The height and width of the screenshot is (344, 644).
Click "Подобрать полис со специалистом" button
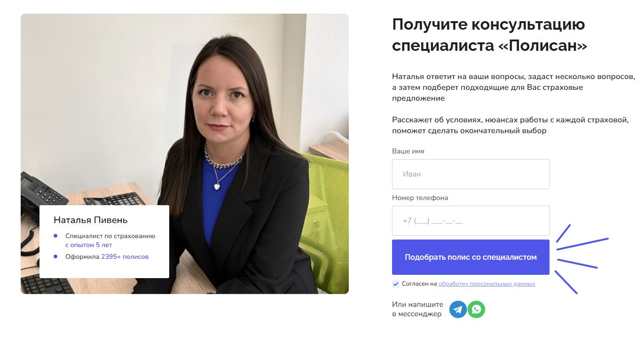471,257
